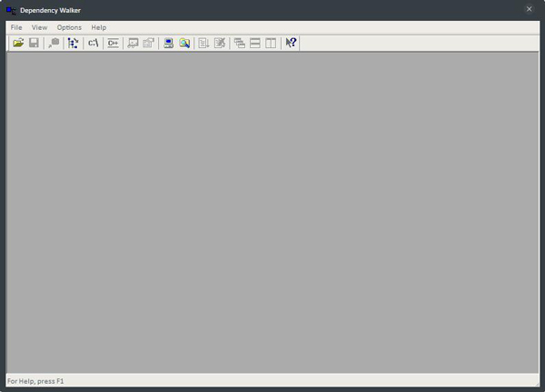Viewport: 545px width, 392px height.
Task: Click the Tile Horizontally toolbar icon
Action: [255, 43]
